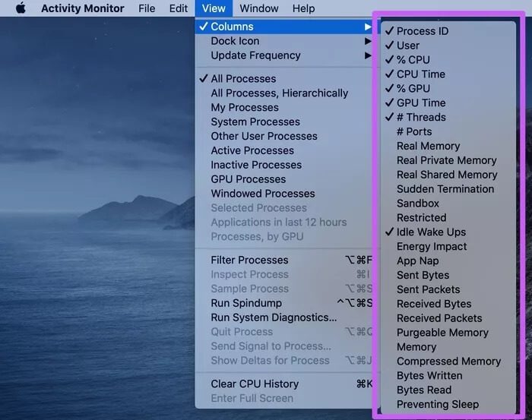Open the Window menu

(x=258, y=8)
